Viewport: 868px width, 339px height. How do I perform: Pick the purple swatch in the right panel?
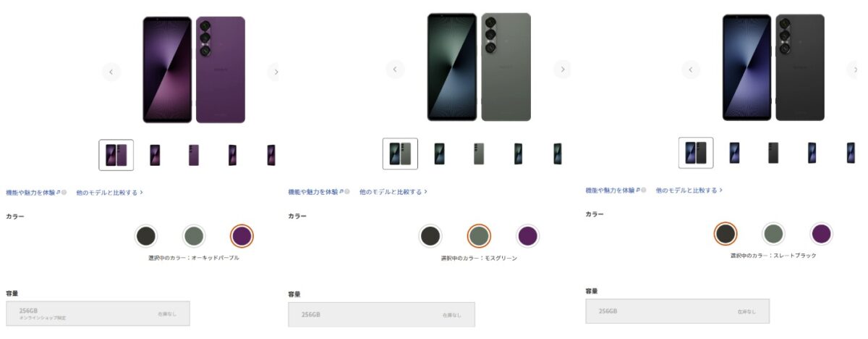[x=821, y=233]
